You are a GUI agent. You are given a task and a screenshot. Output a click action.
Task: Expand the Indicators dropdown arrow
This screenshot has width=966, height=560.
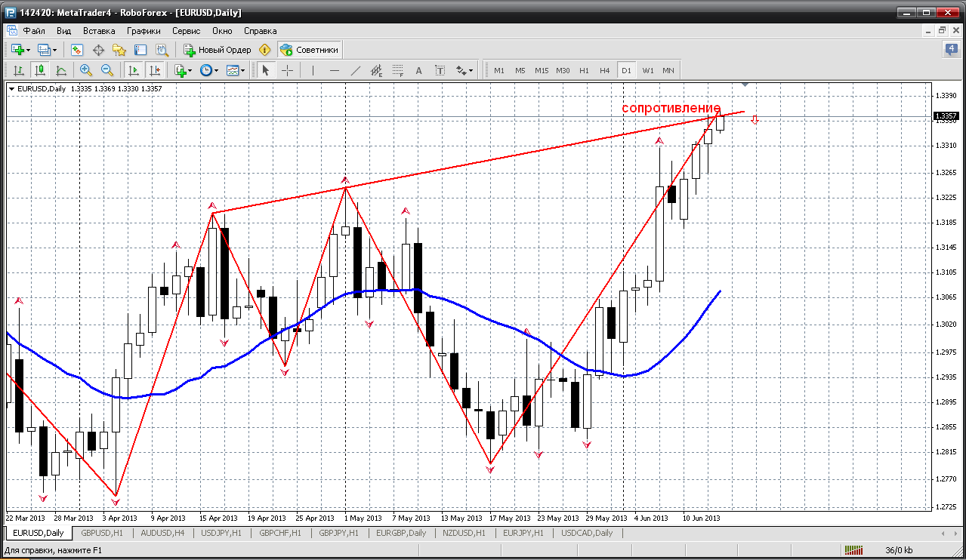click(190, 70)
